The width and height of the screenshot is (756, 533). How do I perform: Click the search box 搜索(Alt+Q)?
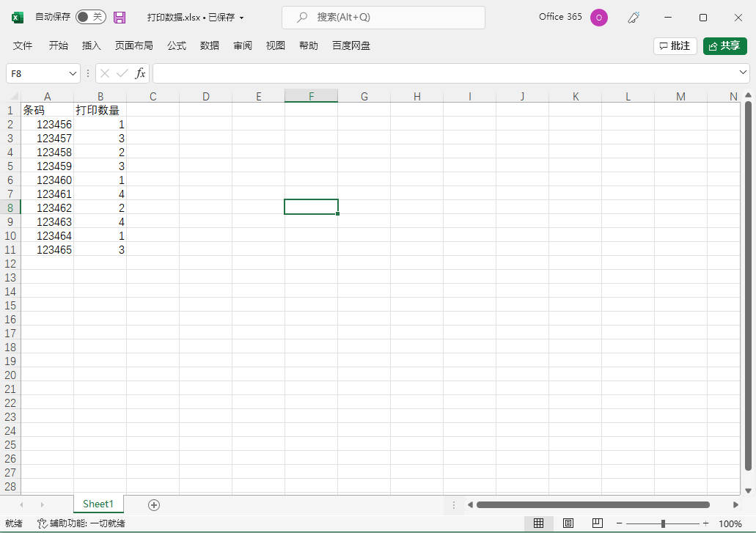383,17
